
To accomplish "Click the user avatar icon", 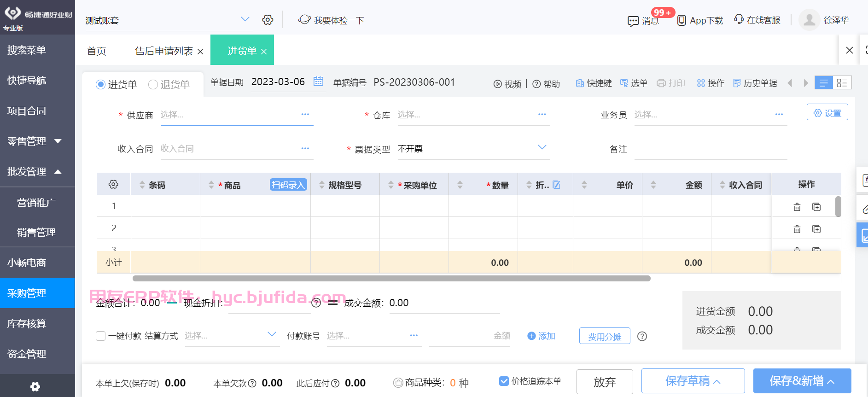I will (809, 20).
